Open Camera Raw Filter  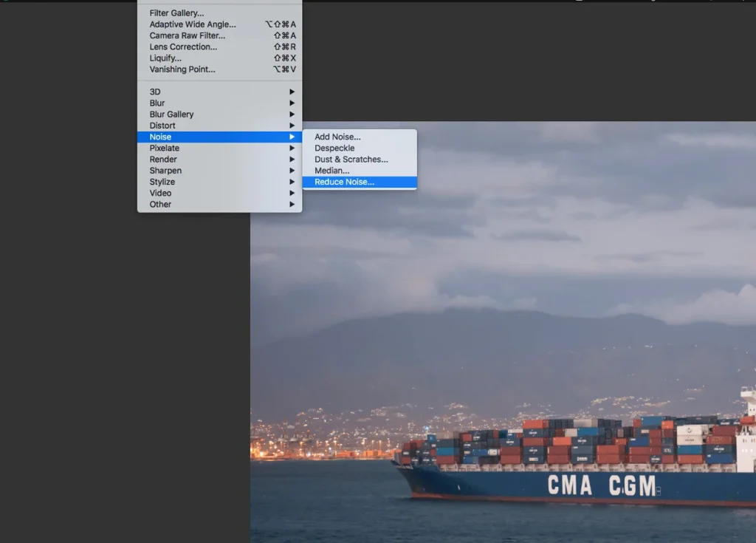tap(219, 35)
